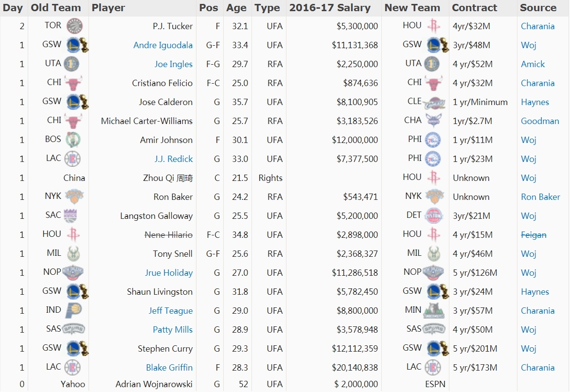The width and height of the screenshot is (570, 392).
Task: Click the Kings logo next to SAC
Action: pyautogui.click(x=71, y=215)
